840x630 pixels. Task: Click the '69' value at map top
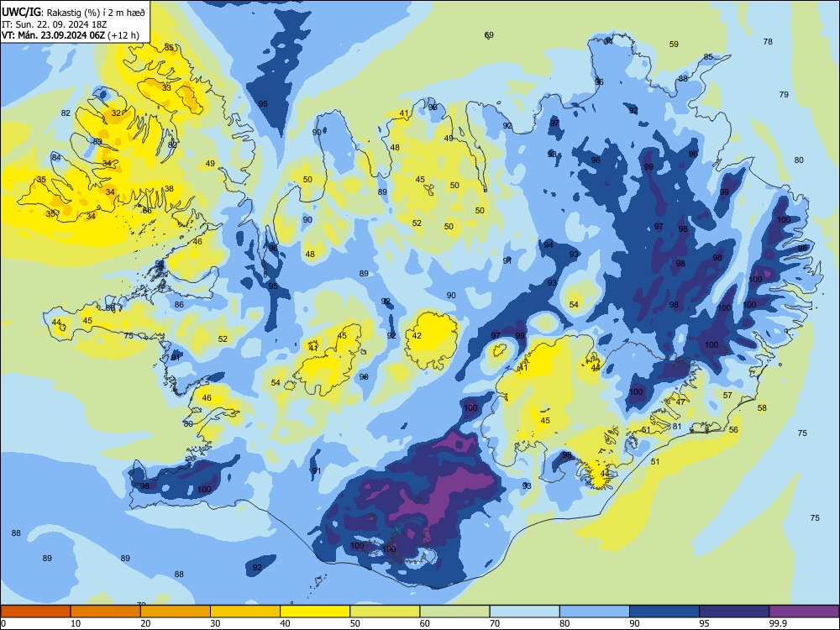coord(489,35)
